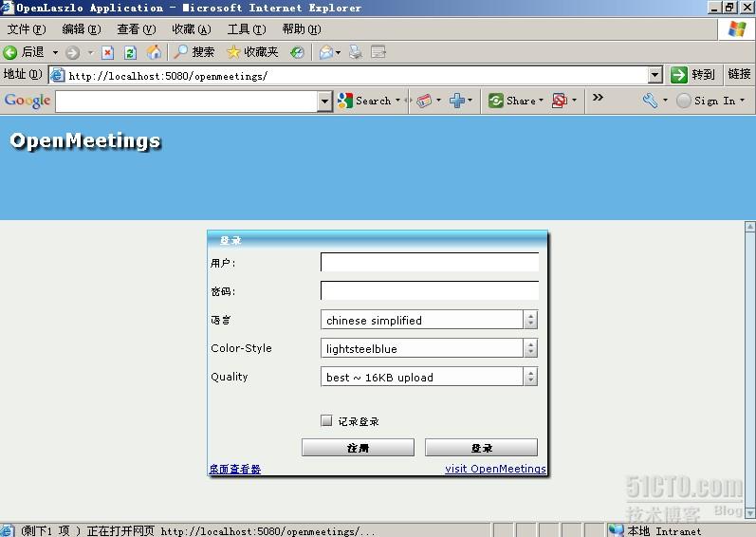Show more toolbar buttons with the chevron
Viewport: 756px width, 537px height.
click(598, 98)
